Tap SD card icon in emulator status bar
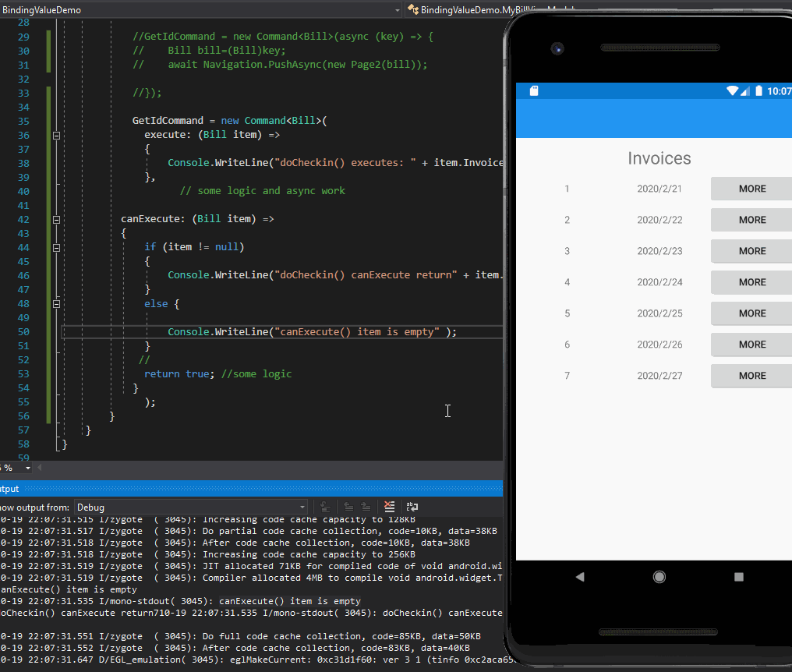This screenshot has width=792, height=672. [x=534, y=91]
